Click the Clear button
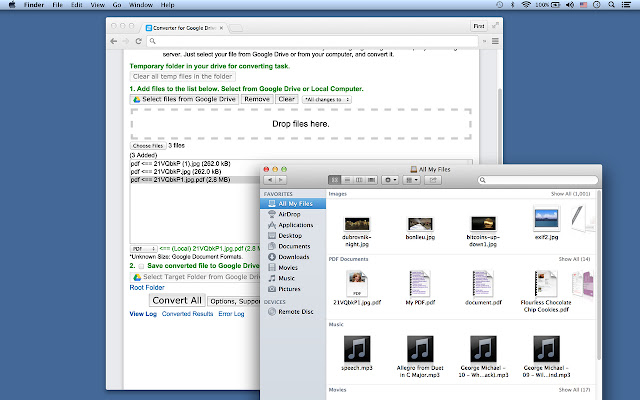This screenshot has height=400, width=640. [287, 99]
